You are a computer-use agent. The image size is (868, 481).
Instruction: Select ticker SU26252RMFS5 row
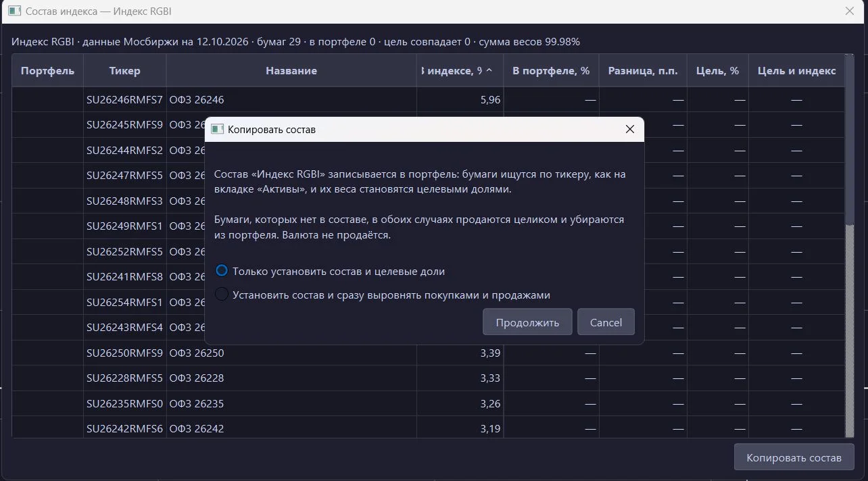[x=125, y=251]
